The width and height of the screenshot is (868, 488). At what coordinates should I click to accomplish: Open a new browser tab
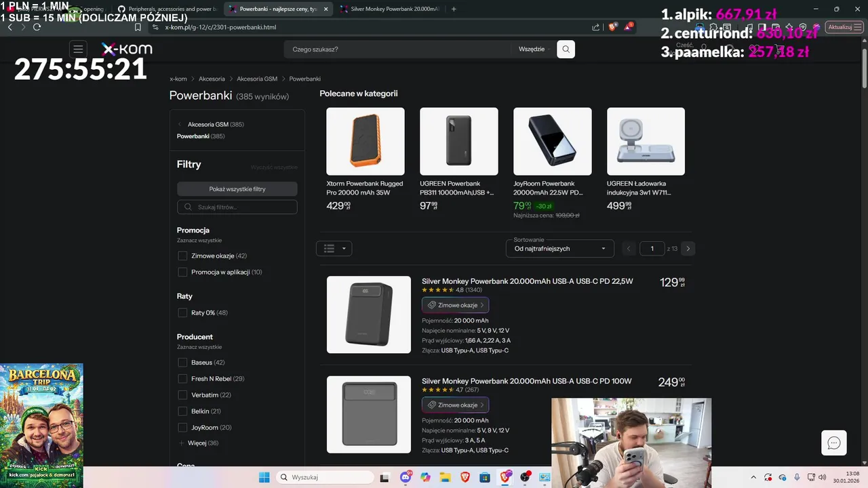454,9
